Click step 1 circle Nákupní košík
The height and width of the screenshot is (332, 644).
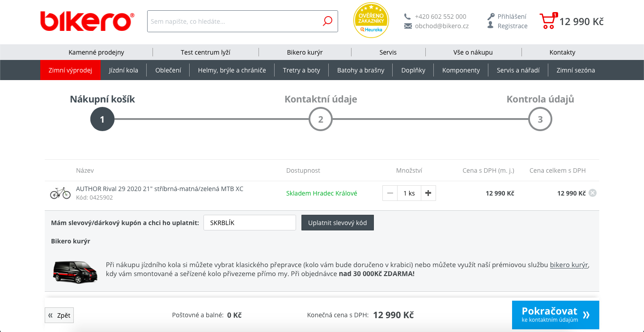102,119
